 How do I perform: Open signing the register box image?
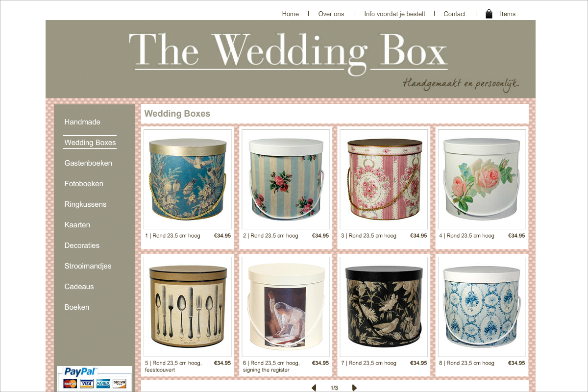[x=286, y=307]
